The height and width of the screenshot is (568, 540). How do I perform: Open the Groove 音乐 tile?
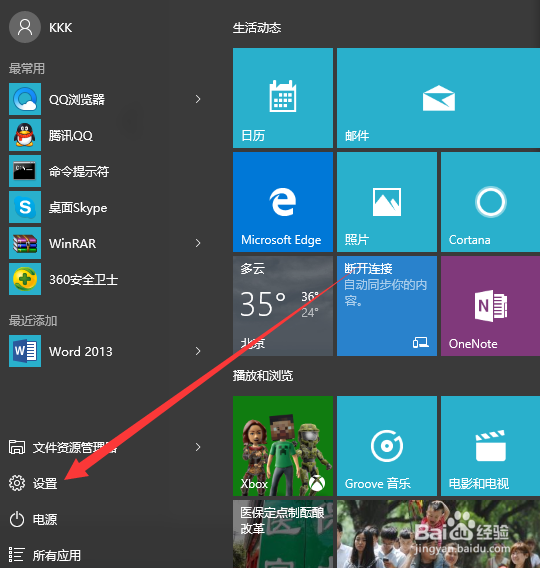387,446
